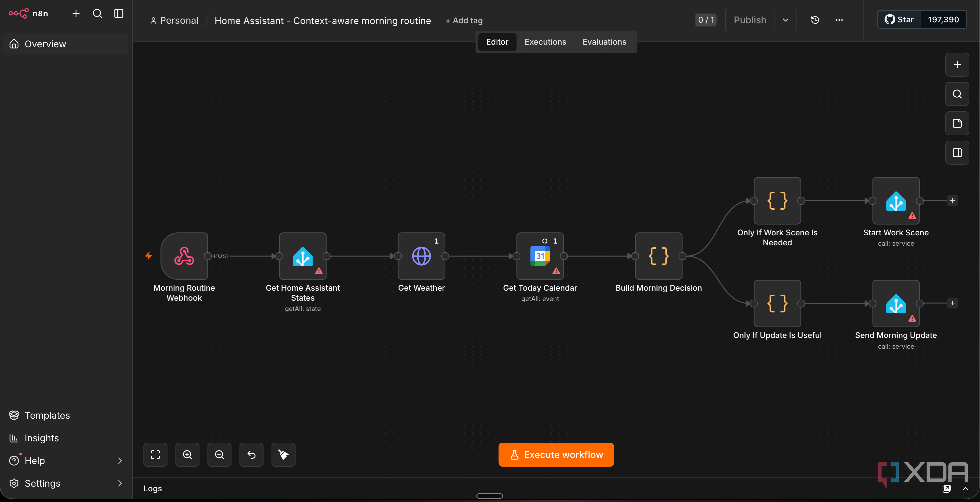Screen dimensions: 980x502
Task: Select the Send Morning Update node
Action: click(896, 303)
